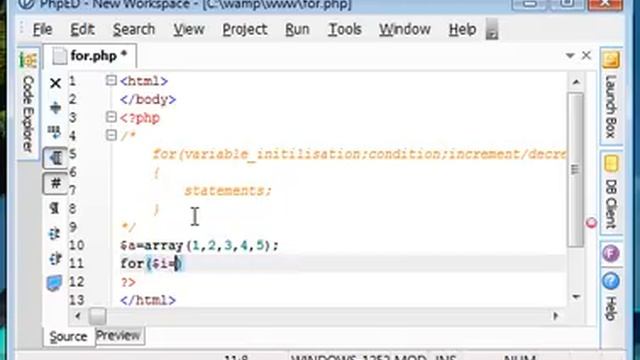
Task: Open the Edit menu
Action: [82, 29]
